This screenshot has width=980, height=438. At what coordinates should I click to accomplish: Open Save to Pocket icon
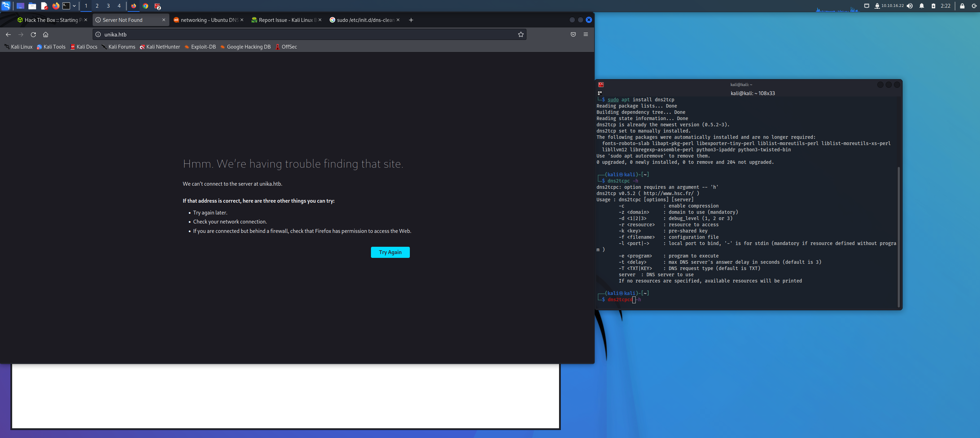(x=573, y=35)
